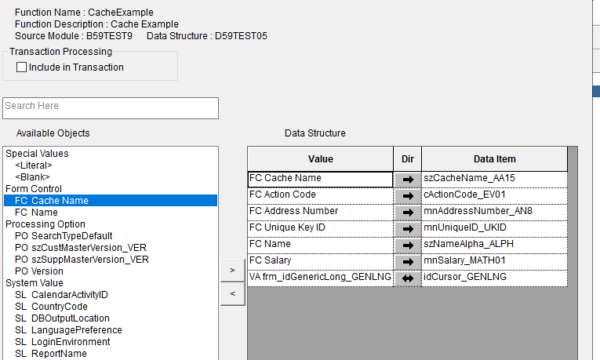Select FC Name in Available Objects list

coord(36,212)
